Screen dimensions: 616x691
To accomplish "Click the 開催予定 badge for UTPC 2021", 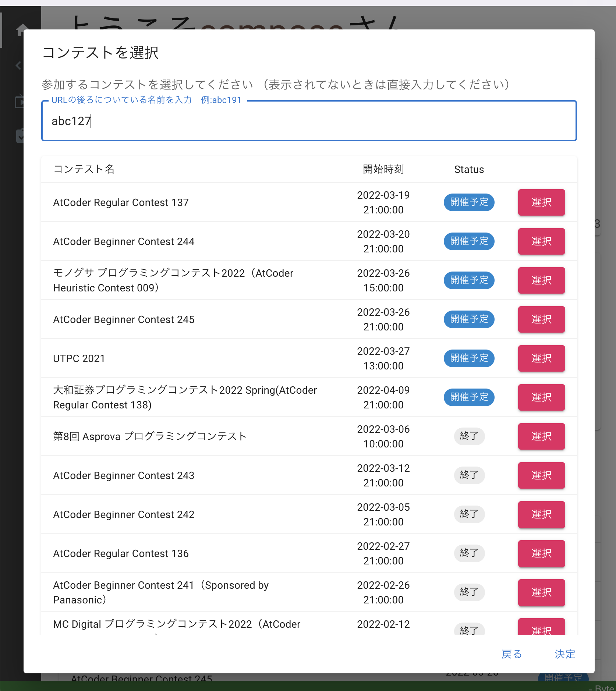I will [469, 358].
